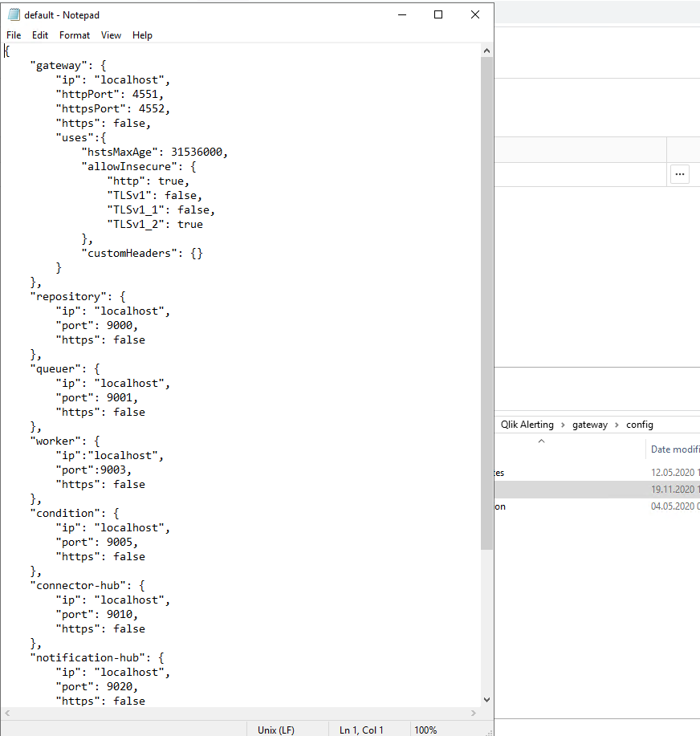
Task: Click the horizontal scrollbar right arrow
Action: click(474, 713)
